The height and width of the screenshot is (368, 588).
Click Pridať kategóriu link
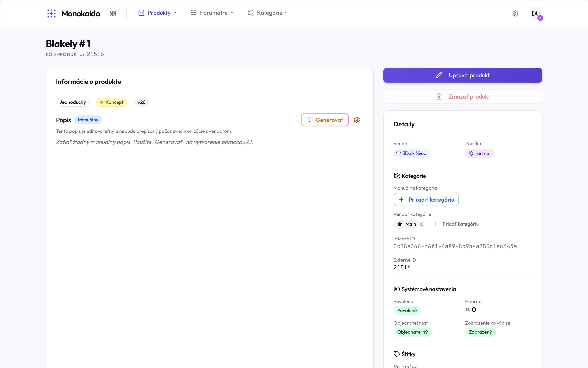pyautogui.click(x=455, y=224)
